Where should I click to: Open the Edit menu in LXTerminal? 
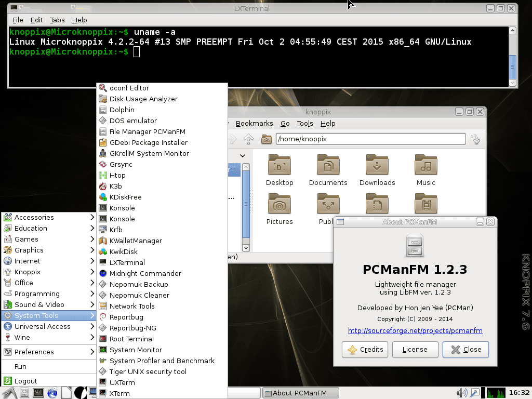tap(37, 20)
